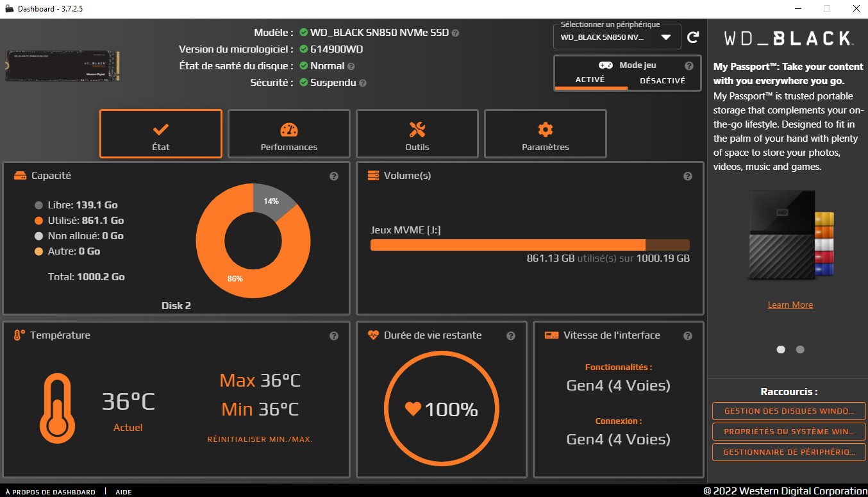Switch to the Outils tab
Screen dimensions: 868x497
coord(417,134)
